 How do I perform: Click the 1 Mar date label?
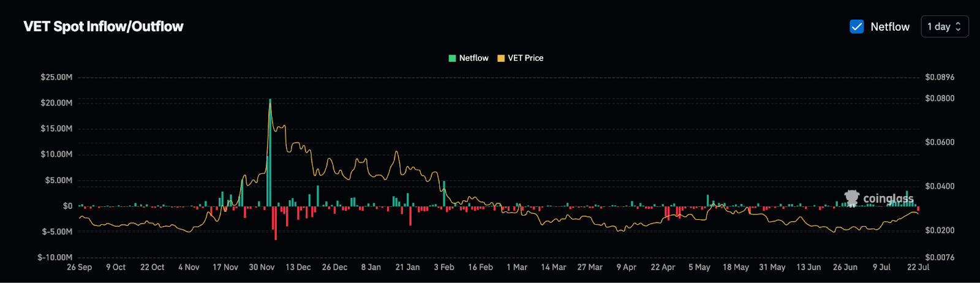click(517, 267)
